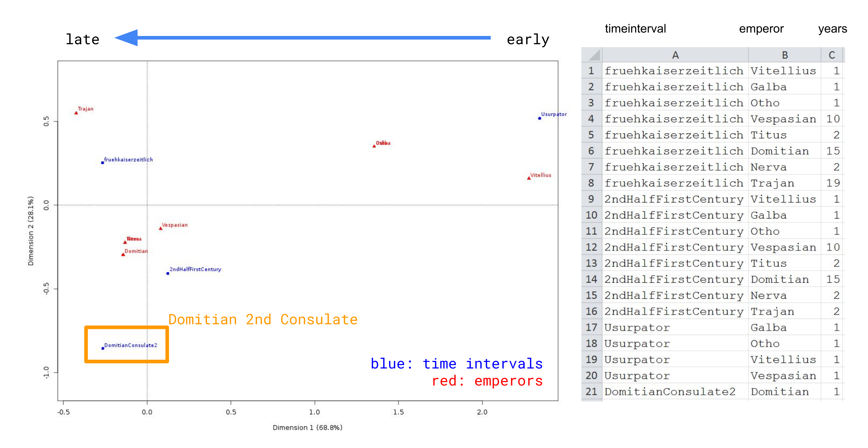Click the 'Trajan' red label in plot
The height and width of the screenshot is (448, 868).
pos(85,109)
